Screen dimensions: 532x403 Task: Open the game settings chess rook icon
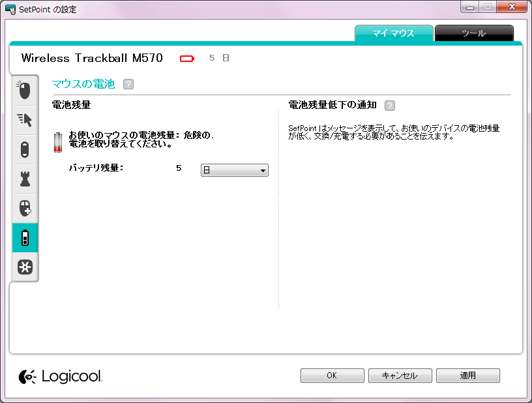point(24,179)
